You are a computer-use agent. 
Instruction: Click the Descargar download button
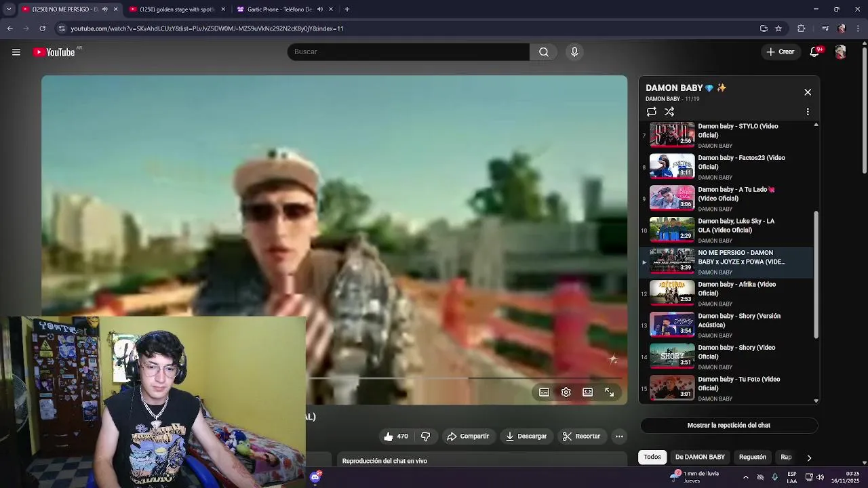click(526, 436)
